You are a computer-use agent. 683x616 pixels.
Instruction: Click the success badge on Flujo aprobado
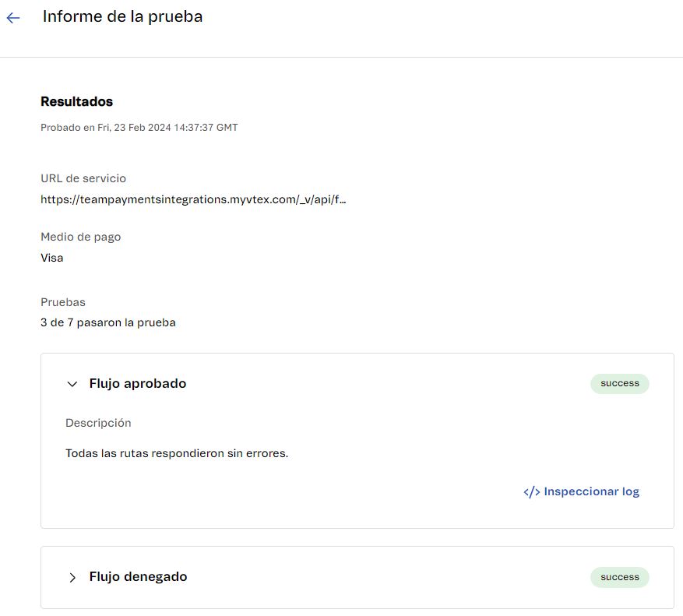coord(619,383)
